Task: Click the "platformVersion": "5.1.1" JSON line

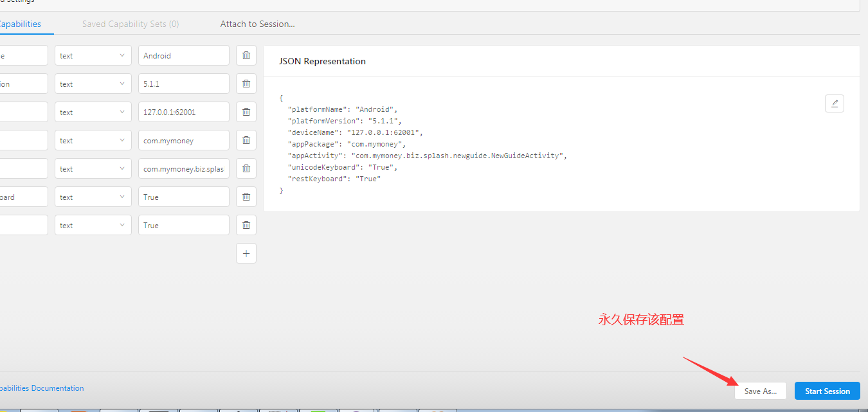Action: point(345,121)
